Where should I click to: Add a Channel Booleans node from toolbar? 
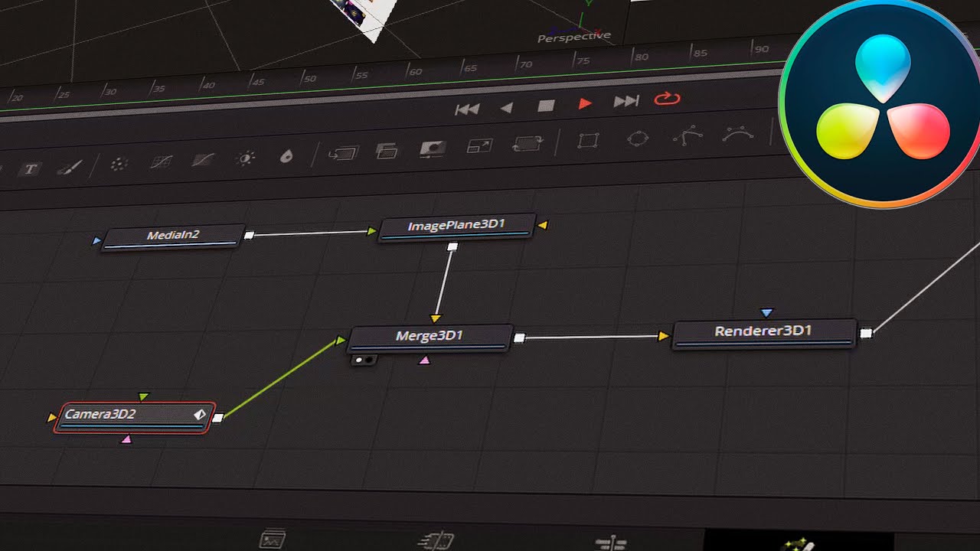[387, 151]
